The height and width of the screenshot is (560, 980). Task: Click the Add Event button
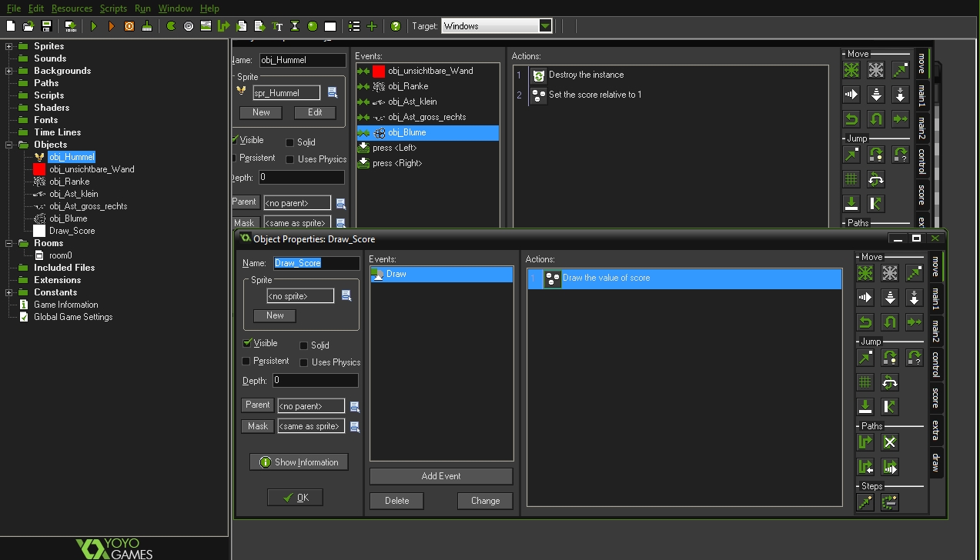tap(441, 476)
